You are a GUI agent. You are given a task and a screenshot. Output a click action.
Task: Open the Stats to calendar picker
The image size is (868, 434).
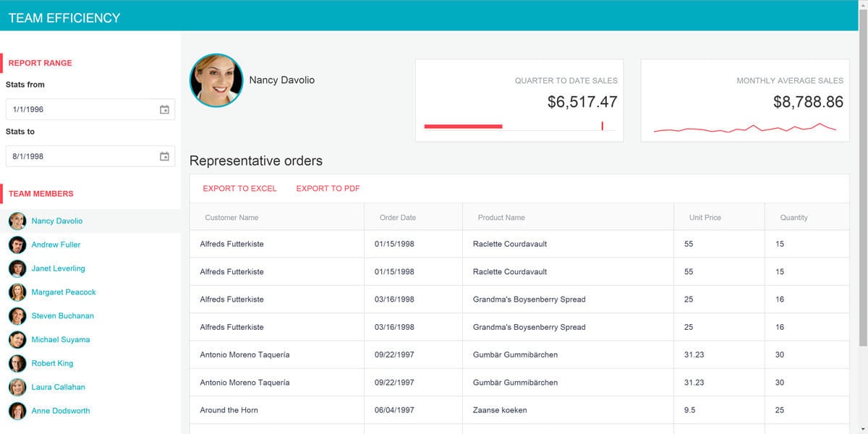point(165,156)
